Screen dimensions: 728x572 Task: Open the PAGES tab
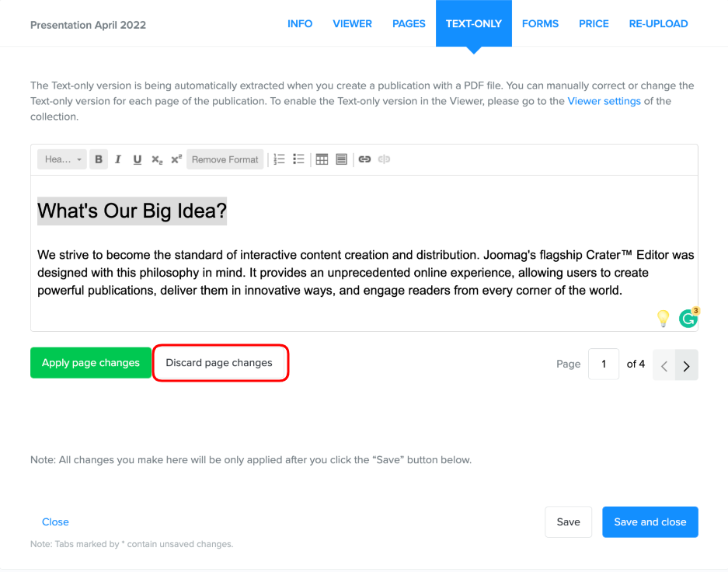point(409,23)
